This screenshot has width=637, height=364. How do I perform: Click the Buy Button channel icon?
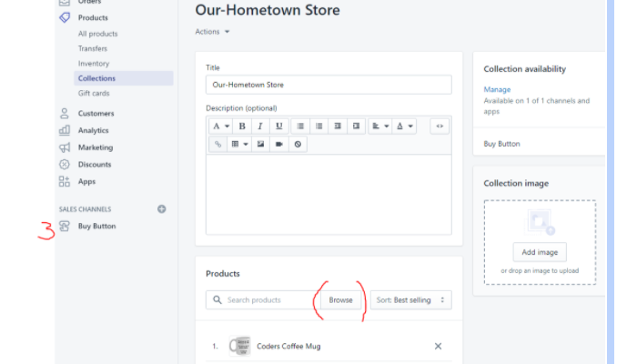pos(65,226)
